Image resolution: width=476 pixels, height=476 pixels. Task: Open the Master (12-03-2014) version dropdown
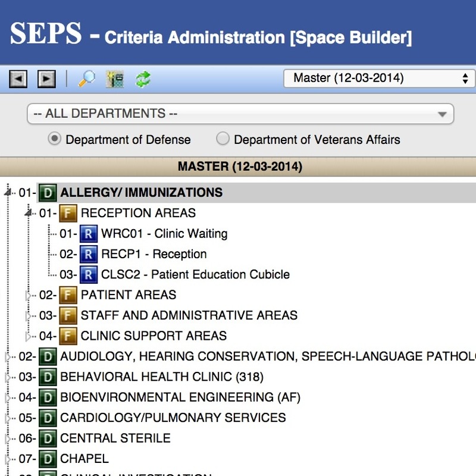[x=380, y=79]
